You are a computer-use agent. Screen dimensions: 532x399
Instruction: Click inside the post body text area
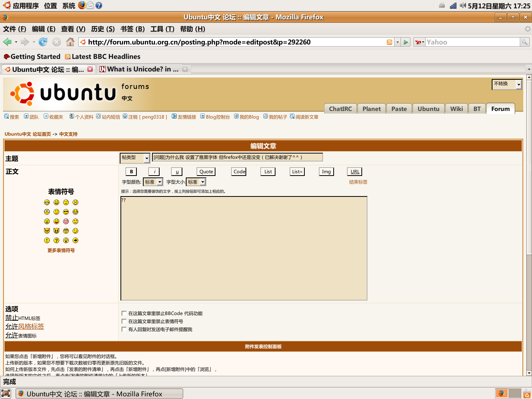[x=244, y=248]
